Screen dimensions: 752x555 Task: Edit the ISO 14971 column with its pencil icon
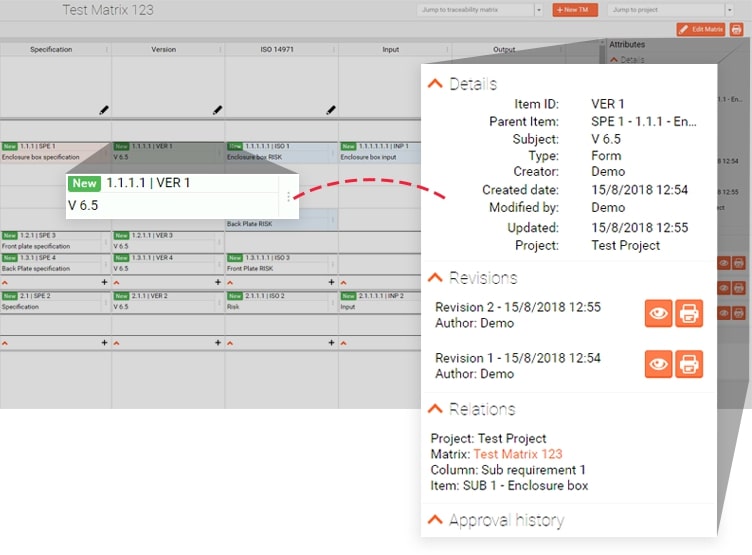(x=331, y=110)
